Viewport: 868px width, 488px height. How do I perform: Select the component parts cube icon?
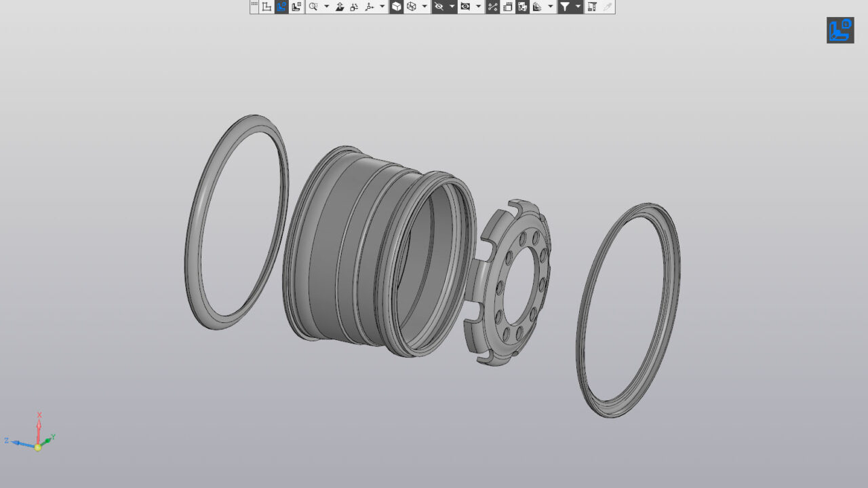(522, 6)
